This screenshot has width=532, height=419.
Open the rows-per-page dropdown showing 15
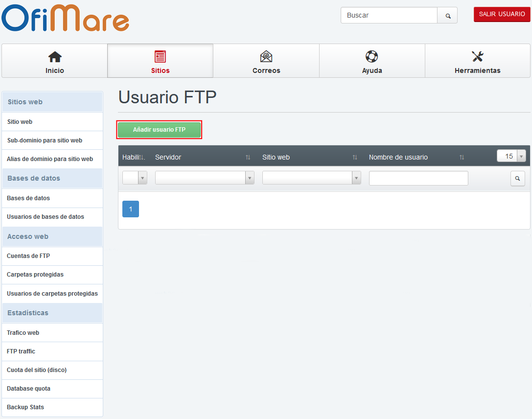pos(511,156)
